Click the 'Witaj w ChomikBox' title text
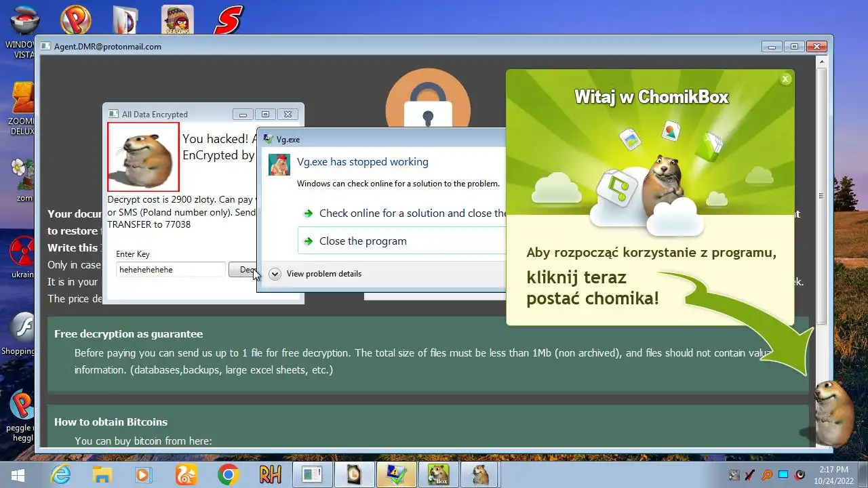Viewport: 868px width, 488px height. click(x=652, y=97)
